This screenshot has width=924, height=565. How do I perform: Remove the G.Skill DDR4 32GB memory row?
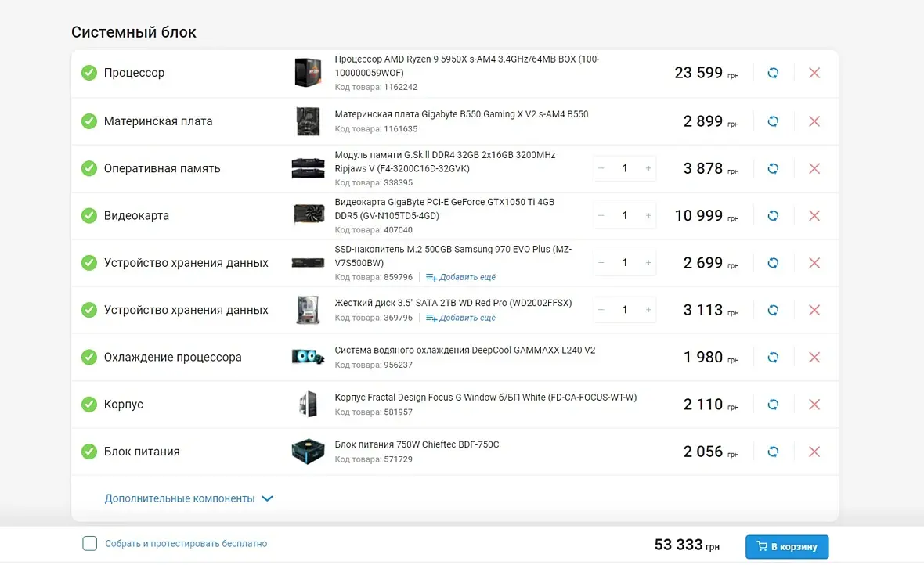tap(814, 168)
